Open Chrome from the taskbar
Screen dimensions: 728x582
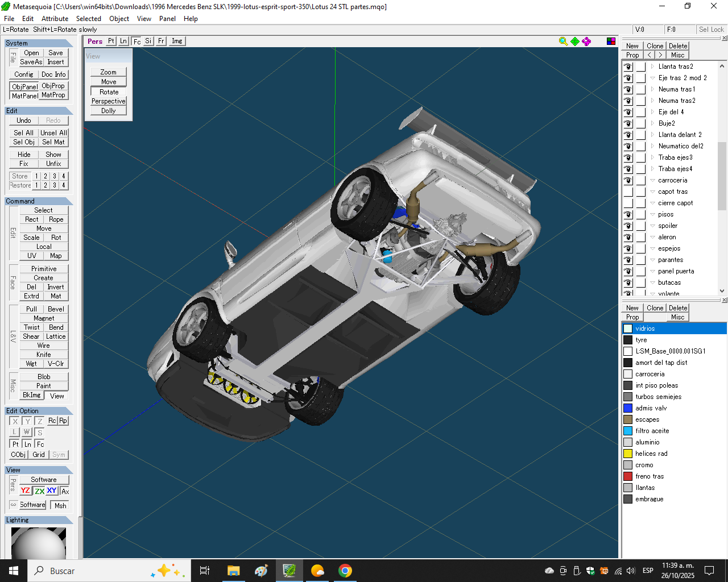pos(345,571)
